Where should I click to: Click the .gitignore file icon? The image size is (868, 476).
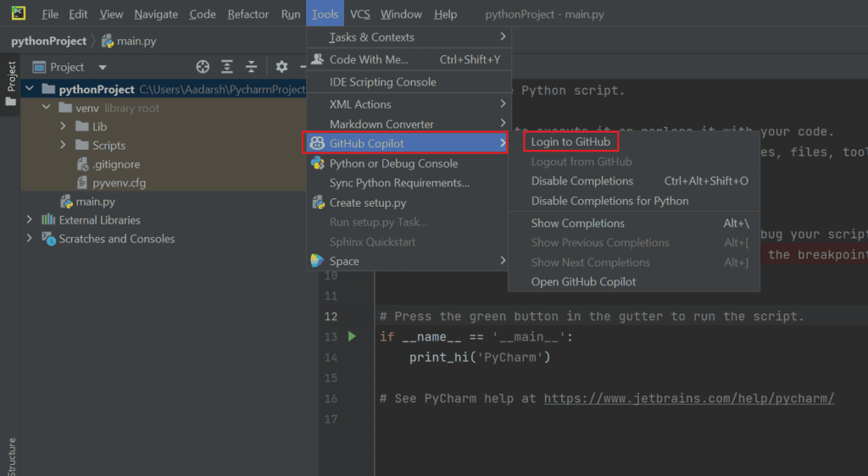click(82, 164)
